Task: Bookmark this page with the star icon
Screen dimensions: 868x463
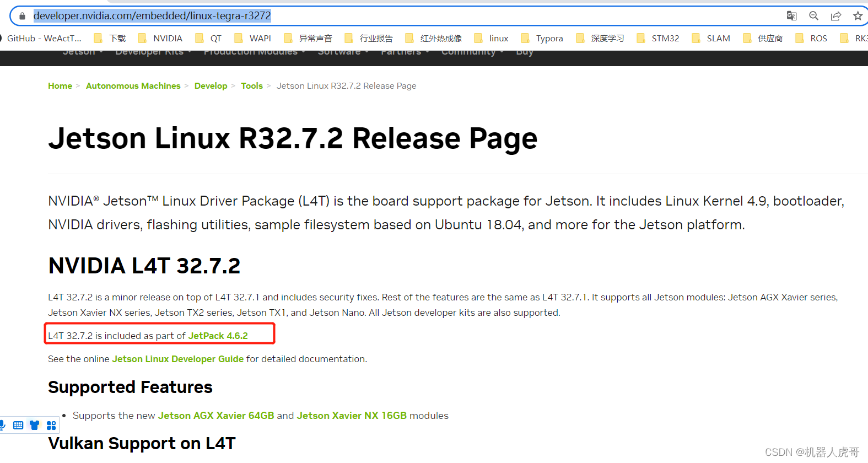Action: point(858,16)
